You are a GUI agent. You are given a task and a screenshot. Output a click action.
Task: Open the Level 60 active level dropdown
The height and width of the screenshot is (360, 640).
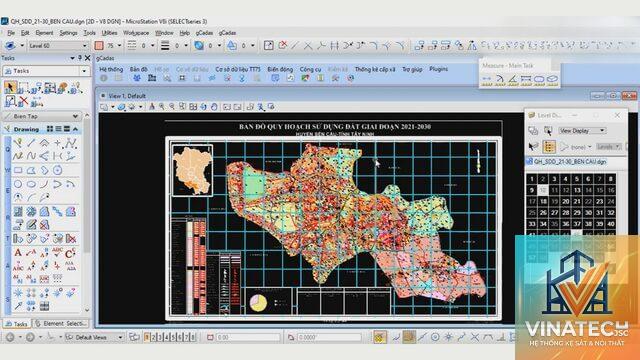click(58, 46)
